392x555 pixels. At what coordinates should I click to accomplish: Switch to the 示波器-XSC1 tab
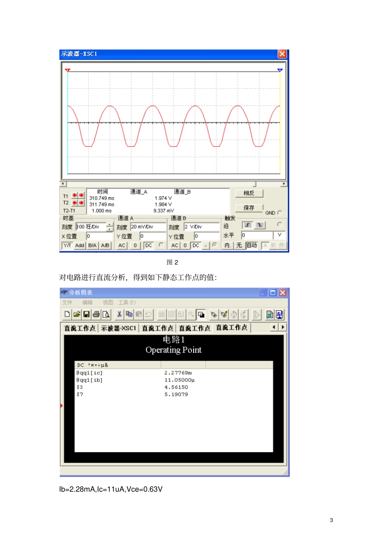[118, 328]
